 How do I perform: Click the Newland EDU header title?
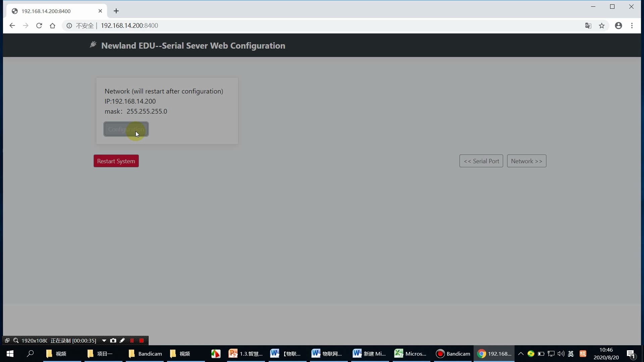(193, 46)
